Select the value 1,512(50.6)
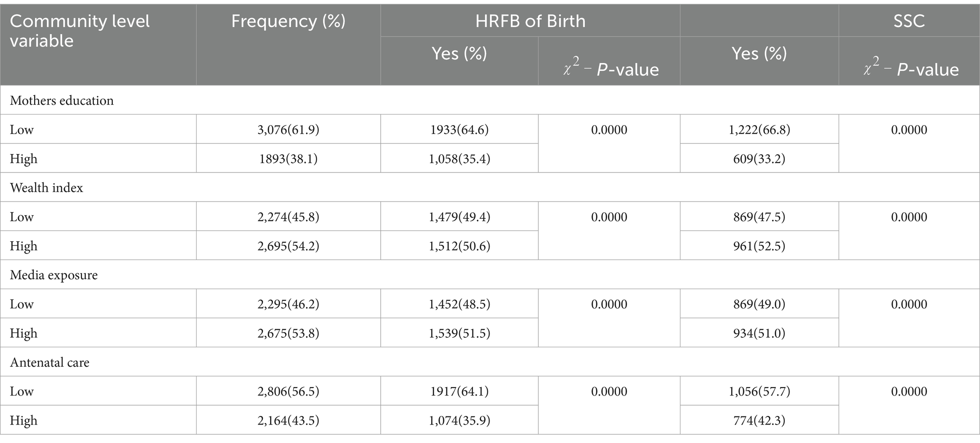 459,246
